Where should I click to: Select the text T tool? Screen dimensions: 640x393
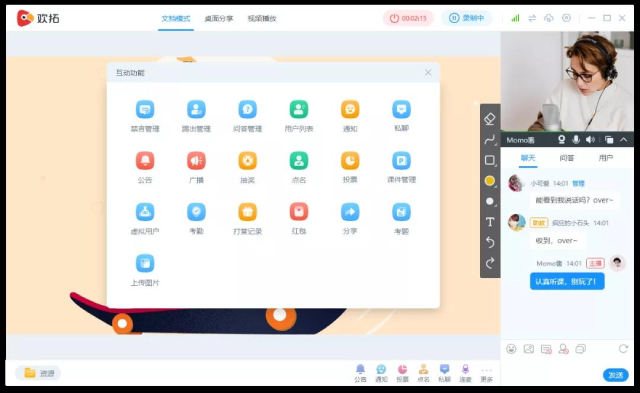pyautogui.click(x=490, y=222)
